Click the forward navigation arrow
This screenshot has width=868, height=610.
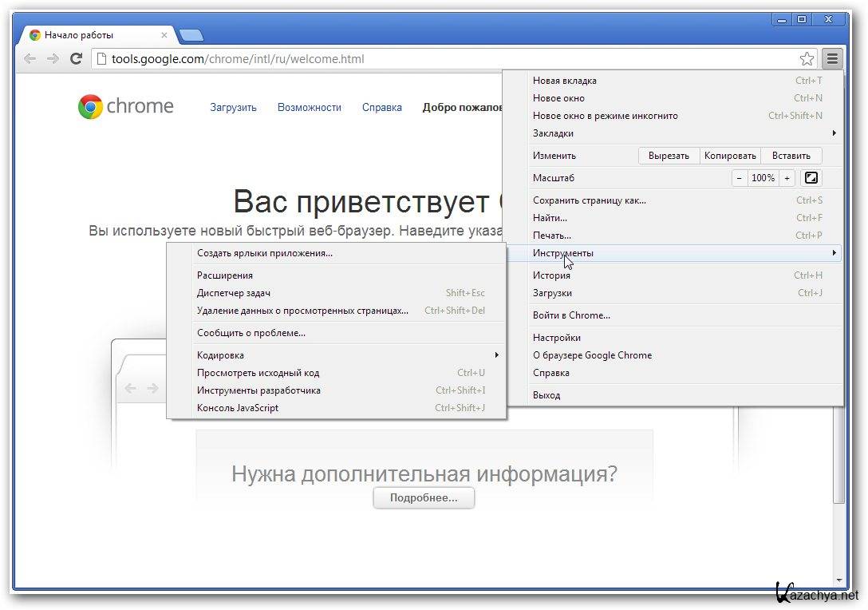(53, 58)
